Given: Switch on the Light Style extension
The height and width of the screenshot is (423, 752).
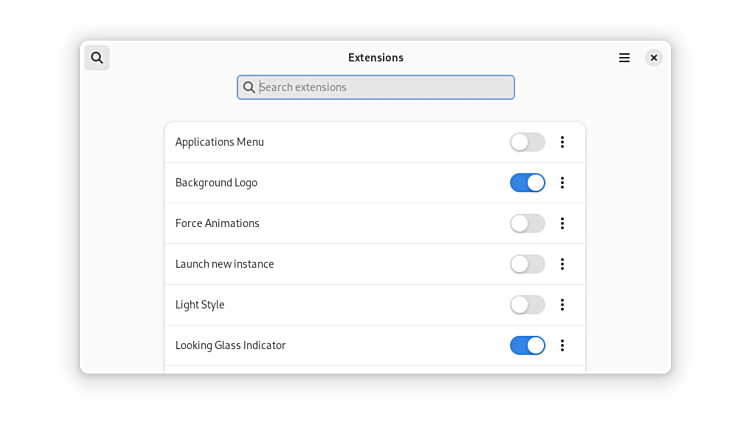Looking at the screenshot, I should point(527,305).
